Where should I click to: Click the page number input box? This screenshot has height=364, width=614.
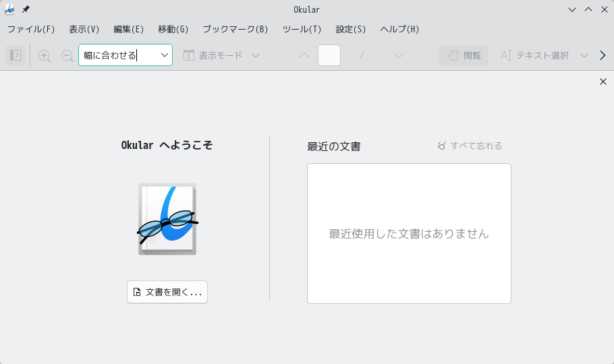pos(329,55)
